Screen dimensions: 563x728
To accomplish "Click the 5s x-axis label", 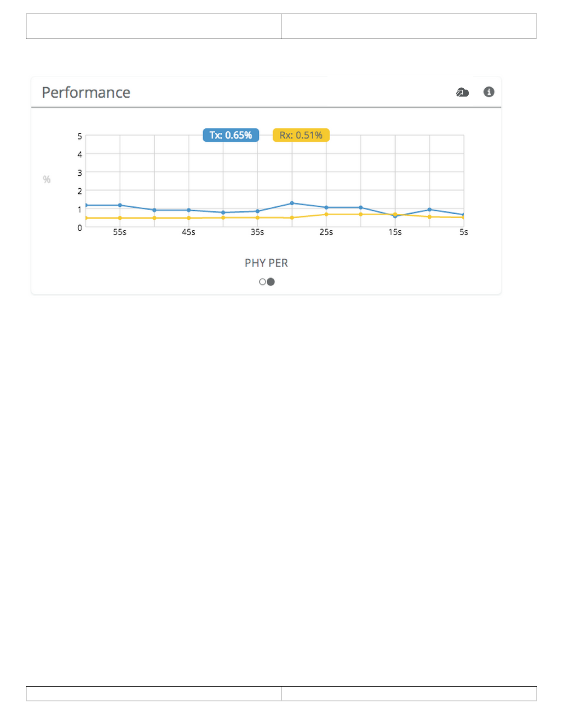I will (464, 232).
